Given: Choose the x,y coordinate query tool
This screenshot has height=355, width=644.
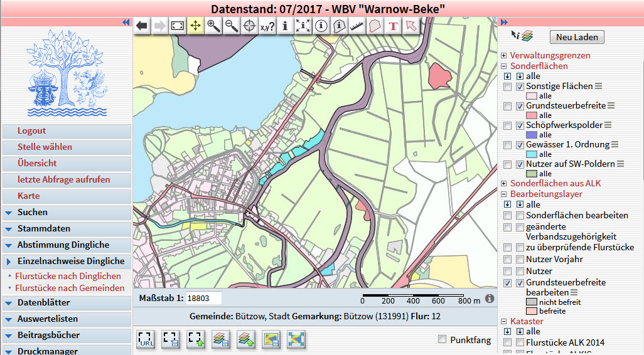Looking at the screenshot, I should (267, 26).
